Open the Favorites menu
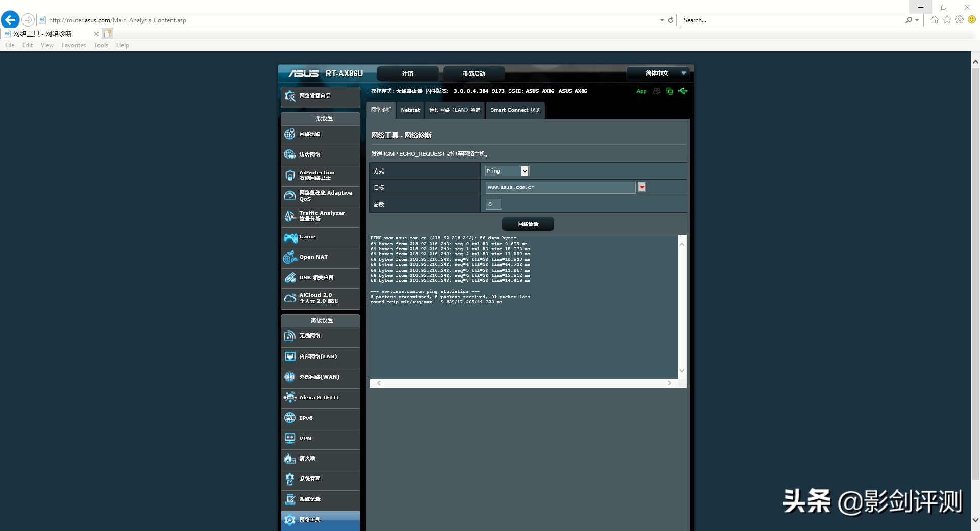Screen dimensions: 980x531 click(x=73, y=45)
